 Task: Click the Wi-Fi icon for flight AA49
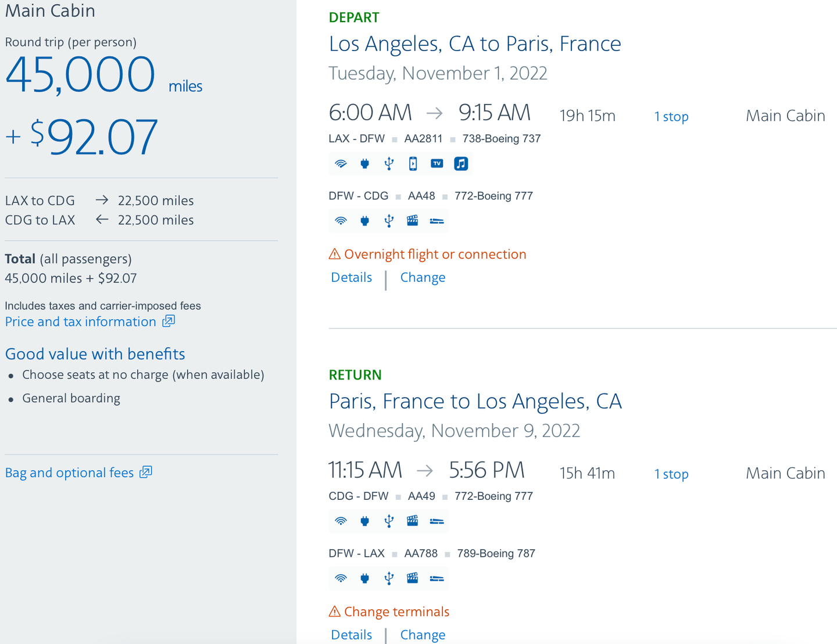341,521
